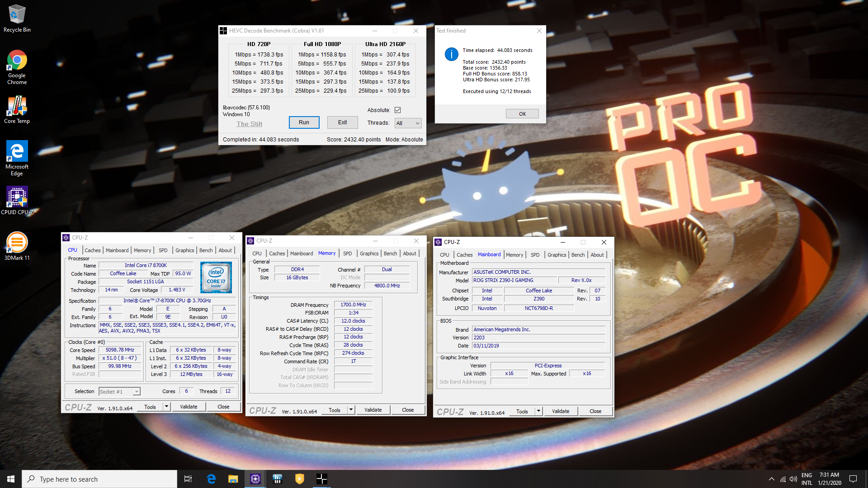
Task: Switch to Graphics tab in CPU window
Action: click(x=184, y=250)
